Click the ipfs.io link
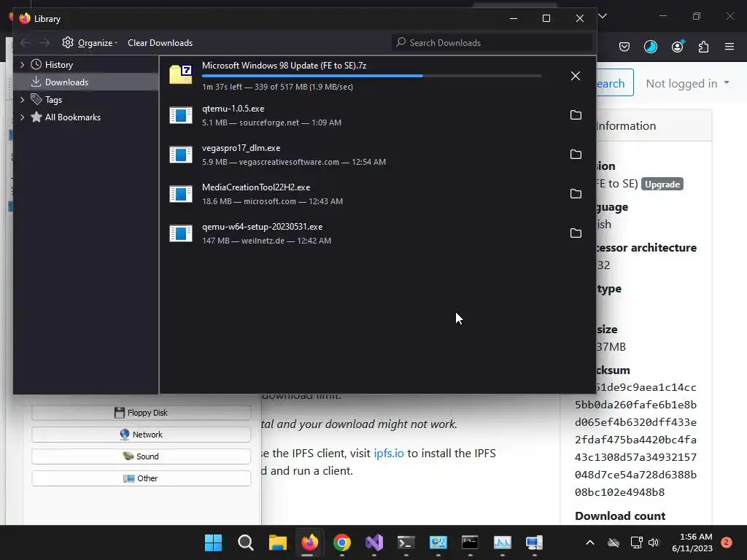This screenshot has width=747, height=560. click(x=389, y=453)
